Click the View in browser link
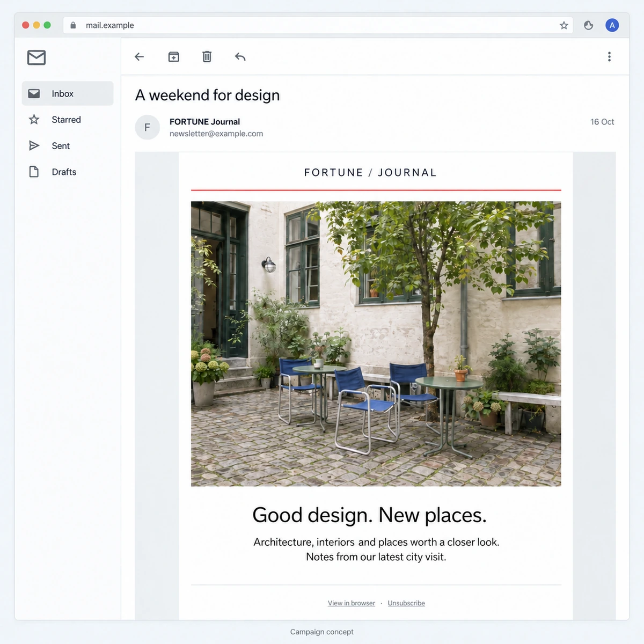Viewport: 644px width, 644px height. click(352, 603)
